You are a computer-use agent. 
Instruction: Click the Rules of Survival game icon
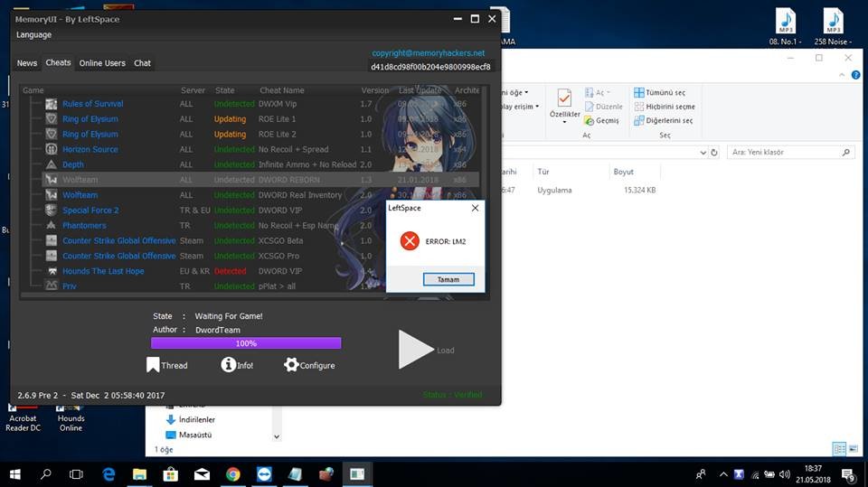click(x=51, y=104)
